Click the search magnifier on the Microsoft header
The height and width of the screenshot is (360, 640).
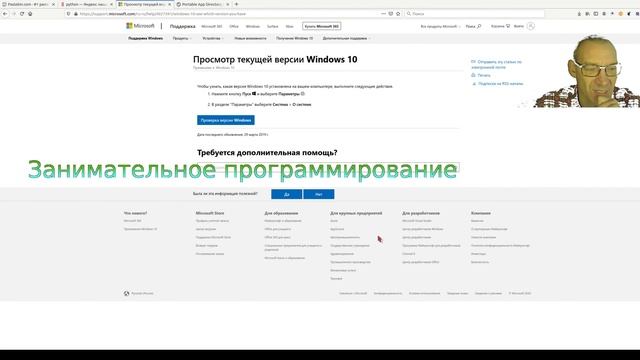click(x=479, y=26)
